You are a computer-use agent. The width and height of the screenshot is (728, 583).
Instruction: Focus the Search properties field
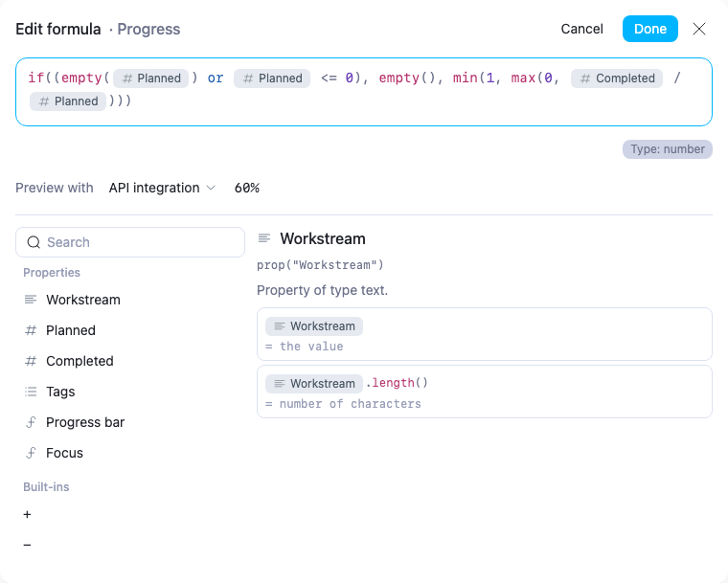click(x=130, y=242)
